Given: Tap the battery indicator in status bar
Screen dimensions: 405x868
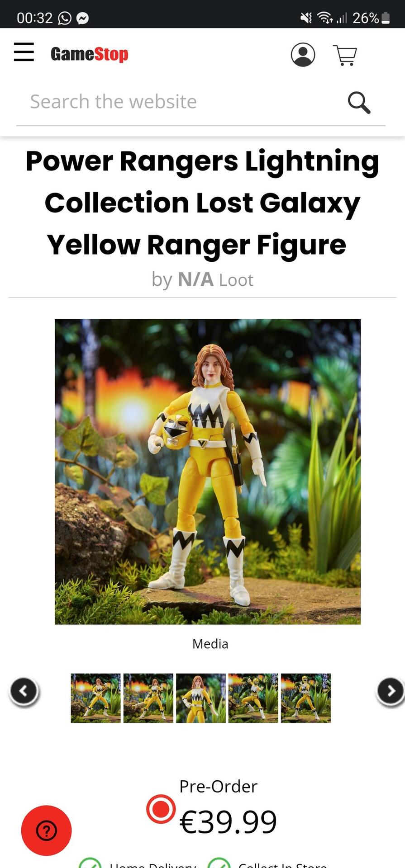Looking at the screenshot, I should (x=386, y=18).
